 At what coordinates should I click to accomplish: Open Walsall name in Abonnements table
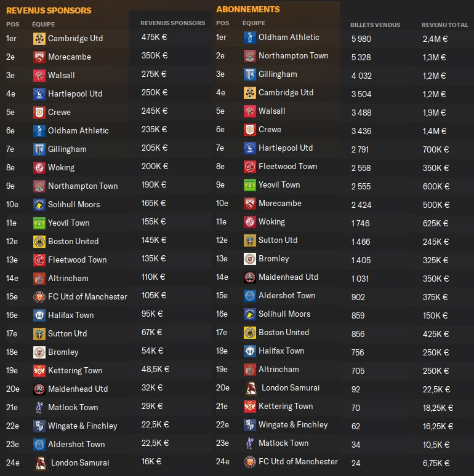tap(272, 111)
